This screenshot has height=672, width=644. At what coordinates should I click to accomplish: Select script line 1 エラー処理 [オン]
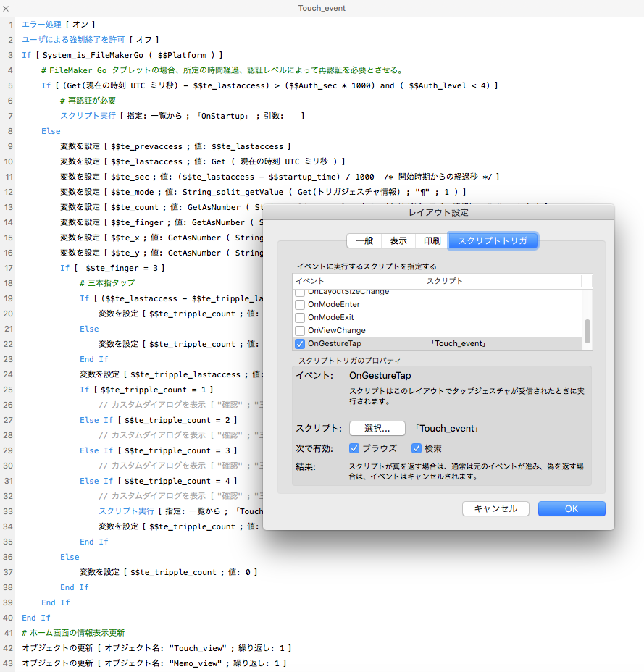pyautogui.click(x=58, y=25)
